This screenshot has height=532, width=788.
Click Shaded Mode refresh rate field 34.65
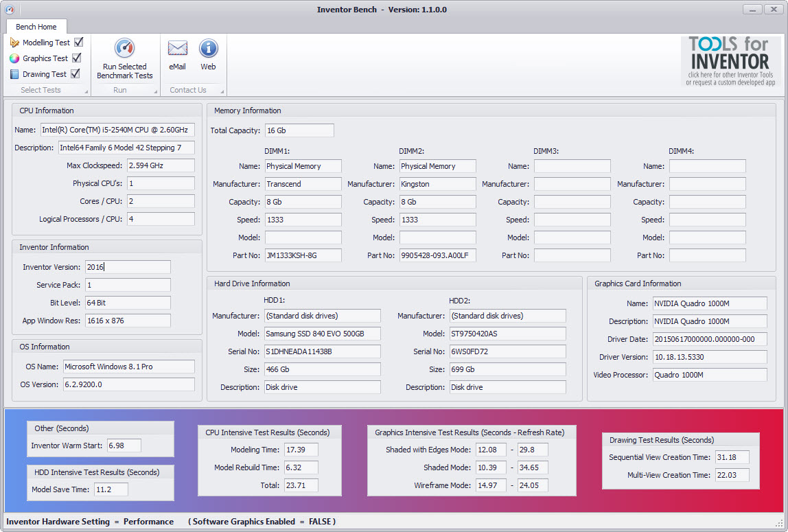533,467
